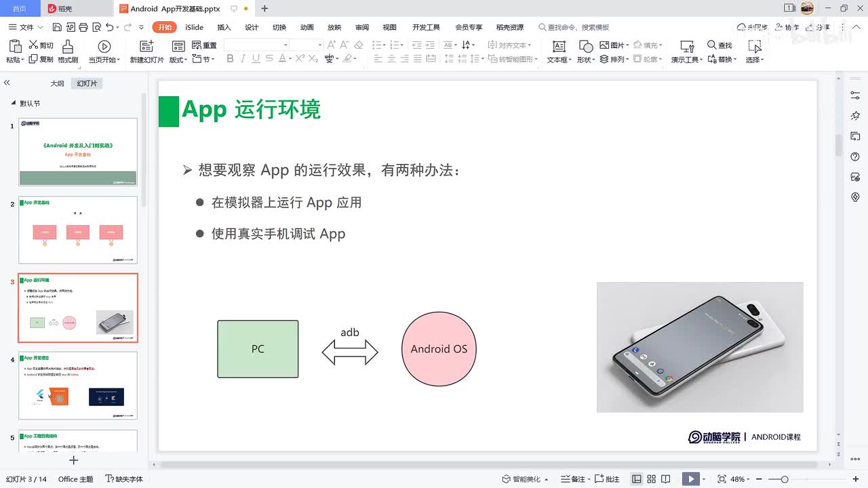Switch to Normal view in status bar
The image size is (868, 488).
pos(637,479)
